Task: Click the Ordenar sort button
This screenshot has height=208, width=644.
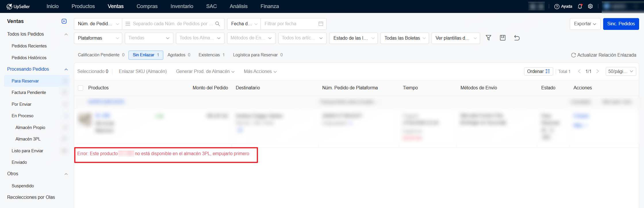Action: pyautogui.click(x=538, y=72)
